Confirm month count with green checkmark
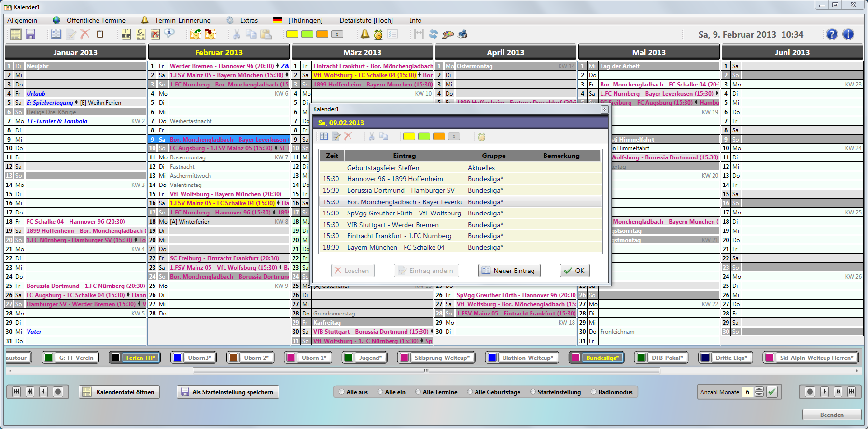This screenshot has height=429, width=868. [772, 392]
